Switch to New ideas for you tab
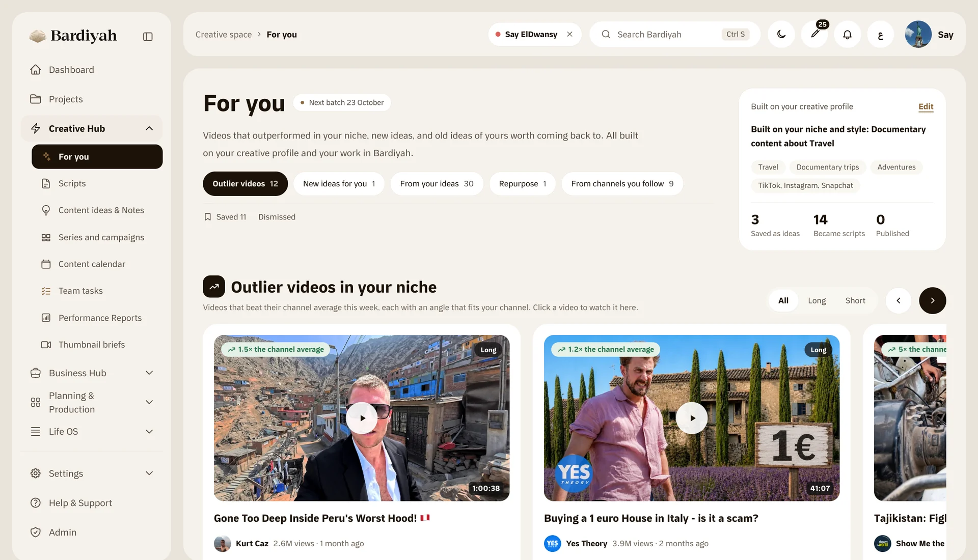 click(339, 184)
